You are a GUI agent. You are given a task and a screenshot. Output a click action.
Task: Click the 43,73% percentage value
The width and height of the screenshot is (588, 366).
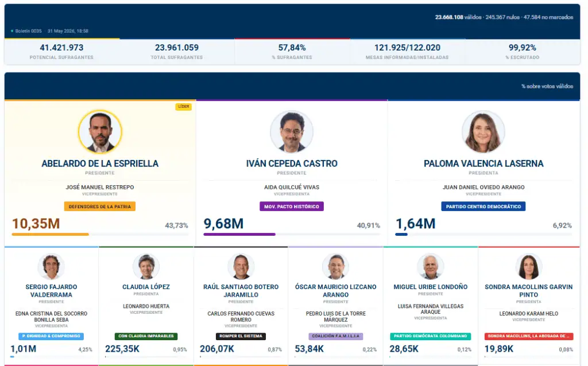[177, 225]
